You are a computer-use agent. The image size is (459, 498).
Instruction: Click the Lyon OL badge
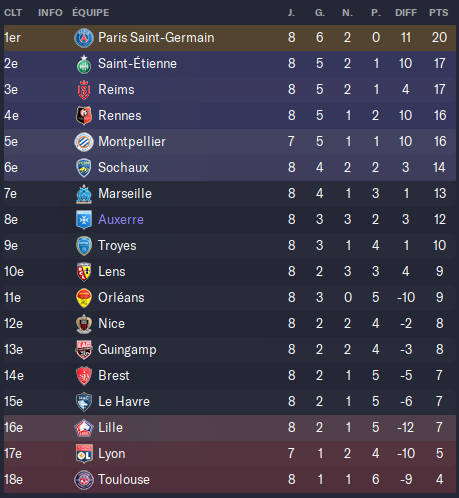point(84,454)
